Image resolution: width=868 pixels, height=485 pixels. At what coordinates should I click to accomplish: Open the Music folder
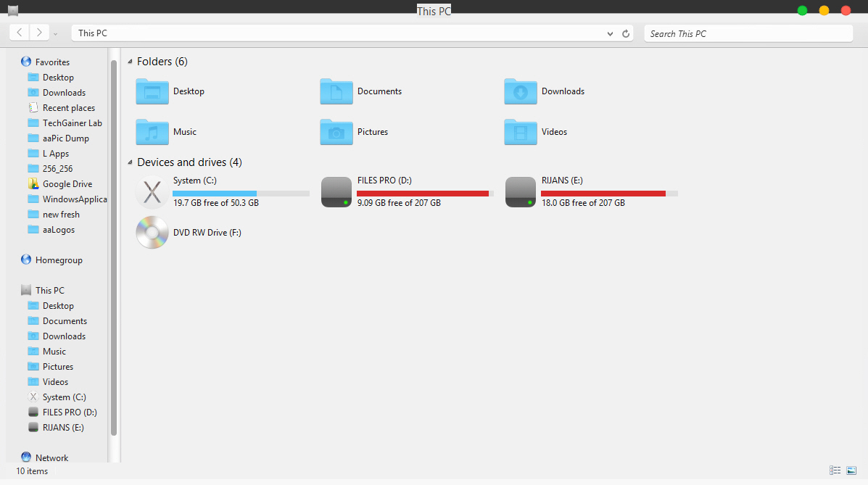click(186, 132)
